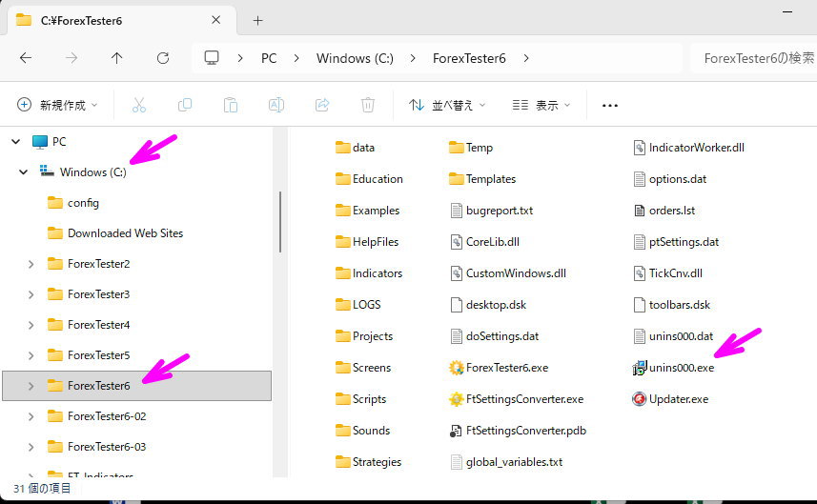Expand the ForexTester6-02 tree folder

tap(31, 416)
